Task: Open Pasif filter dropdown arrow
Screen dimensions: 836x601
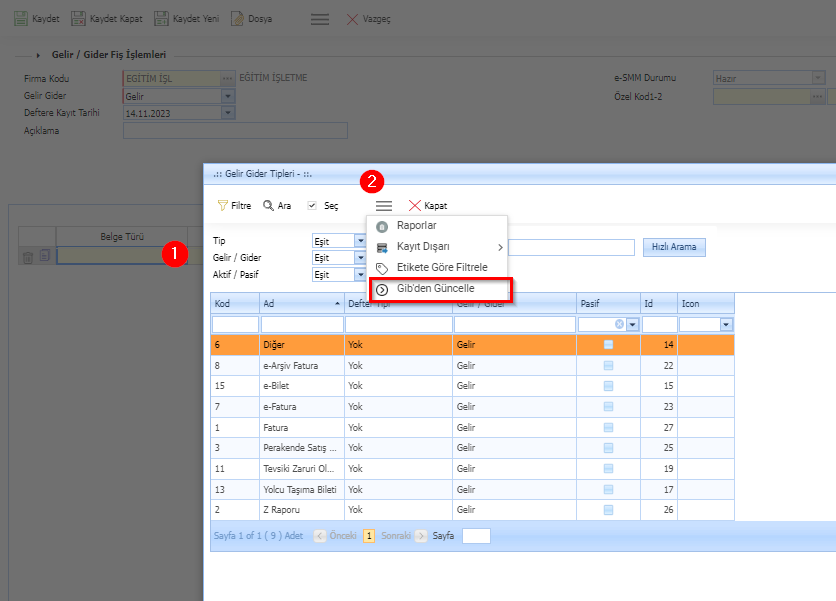Action: (x=632, y=324)
